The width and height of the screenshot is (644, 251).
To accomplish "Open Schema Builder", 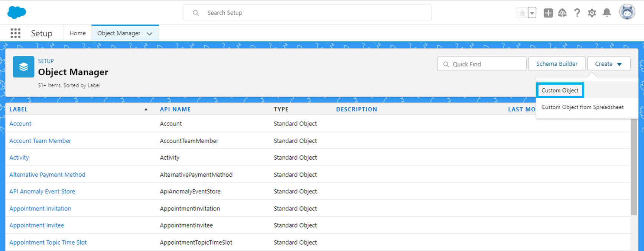I will pos(557,64).
